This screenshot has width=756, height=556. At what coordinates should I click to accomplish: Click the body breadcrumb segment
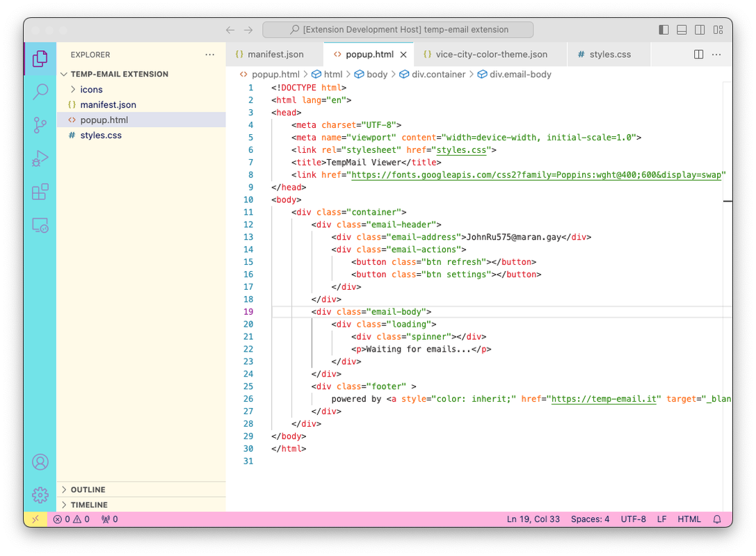[x=371, y=74]
